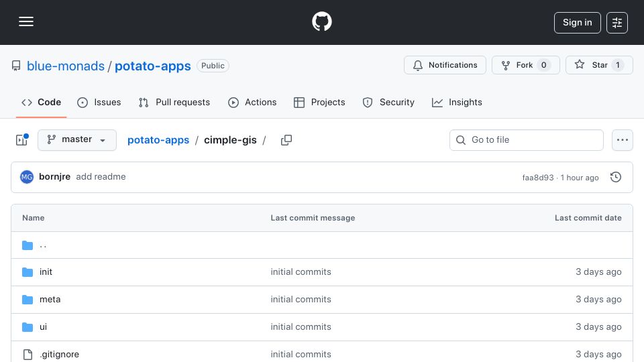Open bornjre's profile link
This screenshot has height=362, width=644.
pos(54,177)
